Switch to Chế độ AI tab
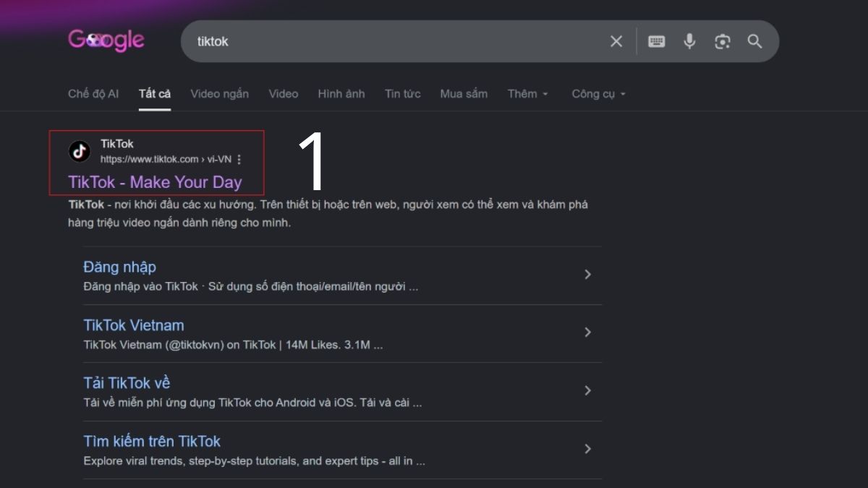 (x=93, y=93)
